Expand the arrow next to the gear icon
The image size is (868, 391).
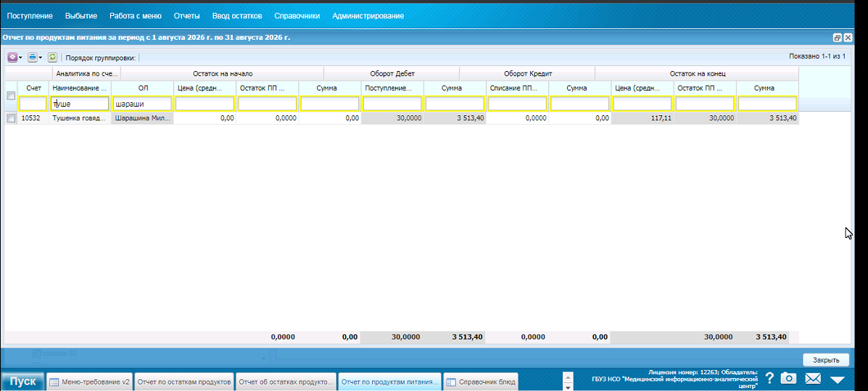20,57
